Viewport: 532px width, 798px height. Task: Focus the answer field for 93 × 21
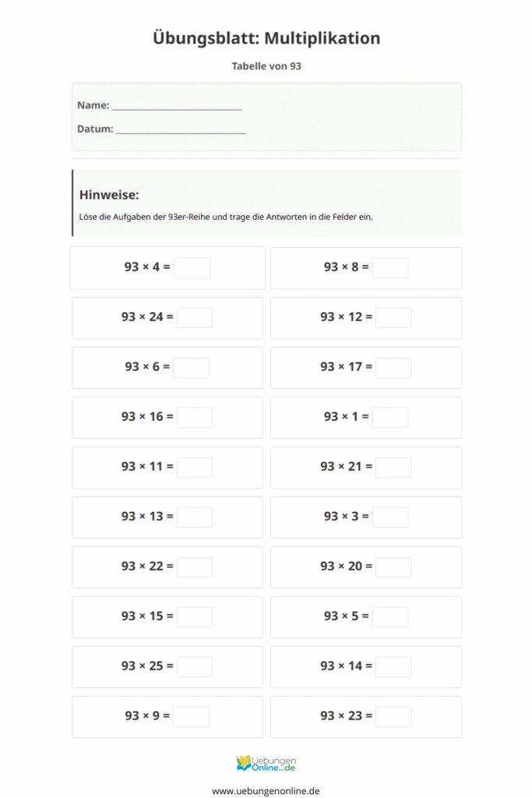[393, 468]
